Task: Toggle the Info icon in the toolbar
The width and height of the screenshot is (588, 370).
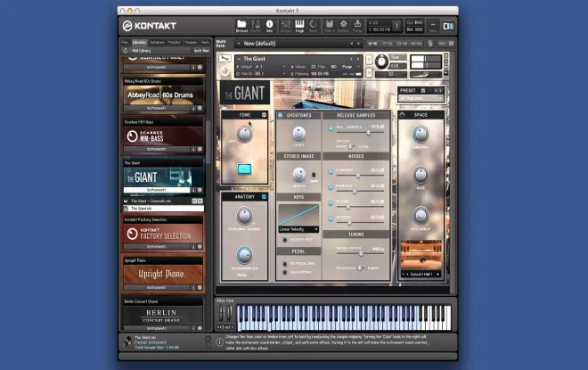Action: pyautogui.click(x=269, y=26)
